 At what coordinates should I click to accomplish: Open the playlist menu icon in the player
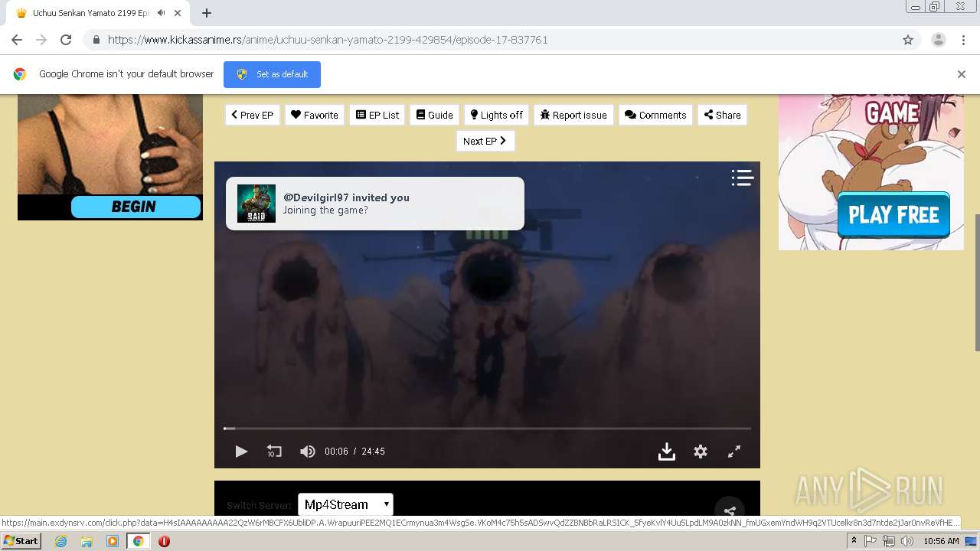click(743, 178)
